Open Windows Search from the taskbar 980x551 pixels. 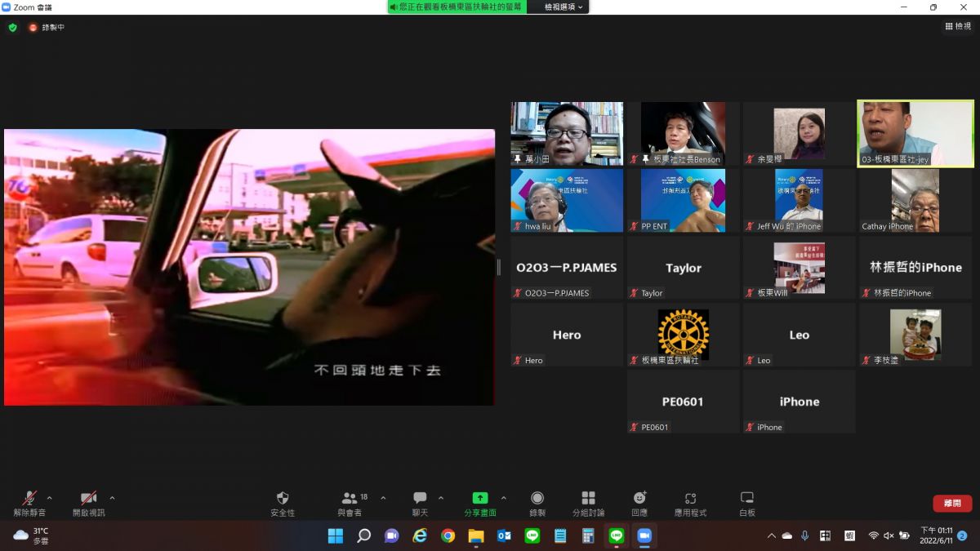pos(364,535)
